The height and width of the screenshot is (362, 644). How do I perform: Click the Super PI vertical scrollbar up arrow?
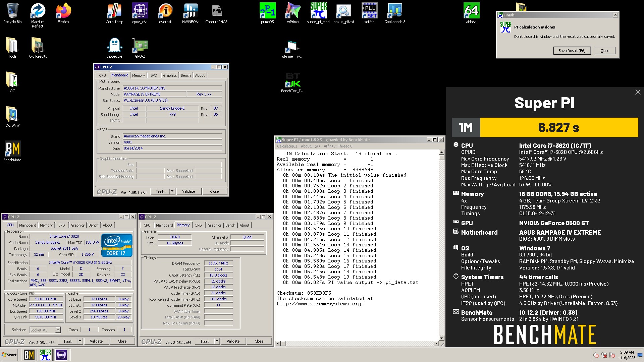point(442,153)
